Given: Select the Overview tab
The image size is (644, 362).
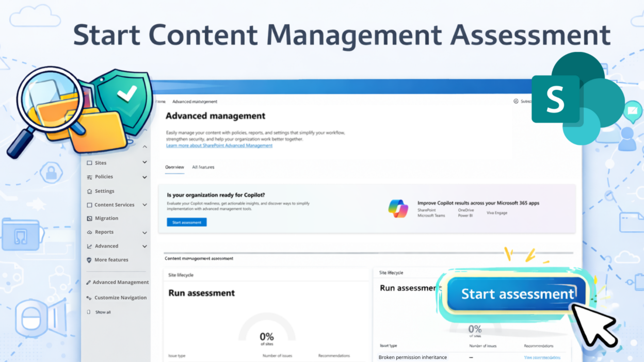Looking at the screenshot, I should pyautogui.click(x=174, y=167).
